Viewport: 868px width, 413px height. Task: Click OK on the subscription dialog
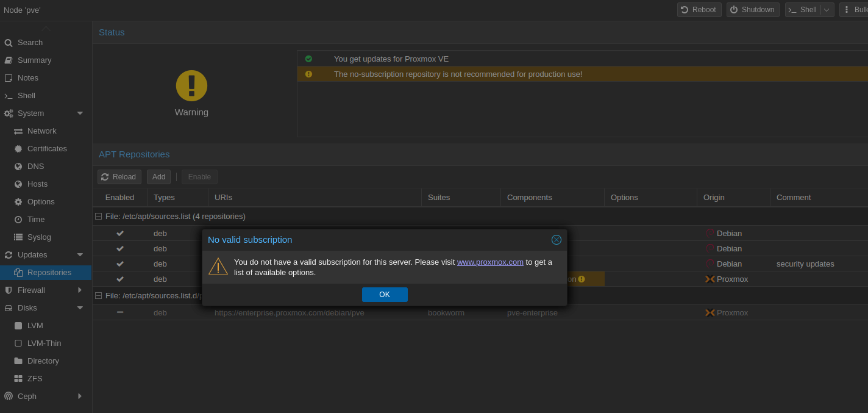tap(385, 294)
